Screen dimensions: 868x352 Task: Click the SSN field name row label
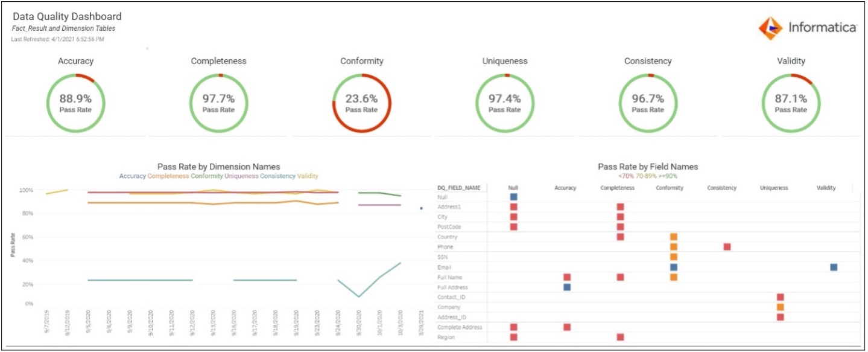pos(443,257)
